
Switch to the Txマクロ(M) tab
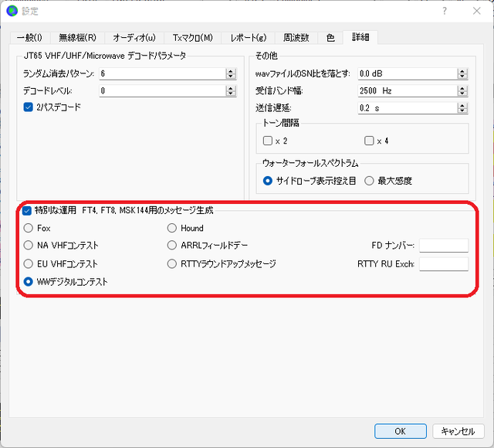pyautogui.click(x=192, y=38)
